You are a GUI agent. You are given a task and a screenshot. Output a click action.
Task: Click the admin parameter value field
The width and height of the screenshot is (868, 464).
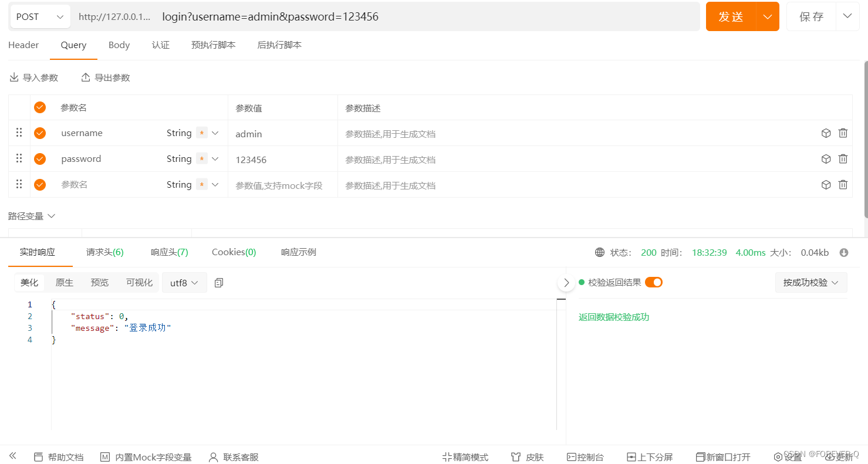[x=283, y=134]
